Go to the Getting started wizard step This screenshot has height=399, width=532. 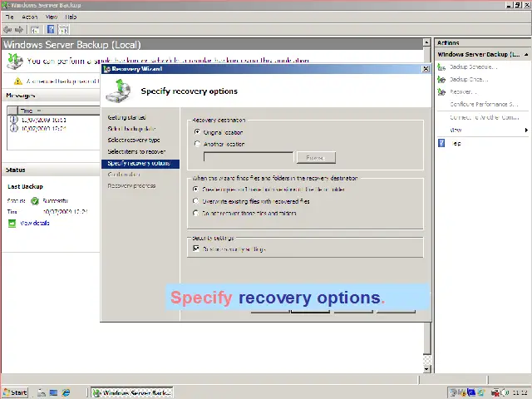coord(126,117)
